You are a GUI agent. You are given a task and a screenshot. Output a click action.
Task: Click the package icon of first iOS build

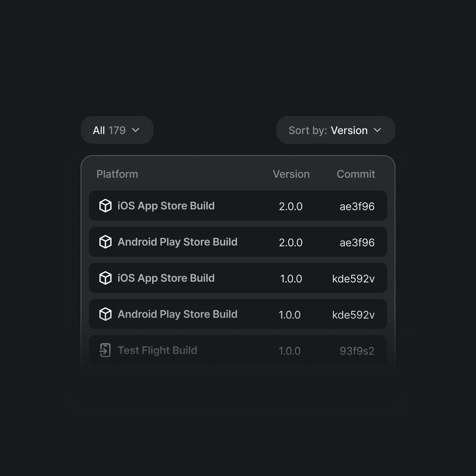[x=105, y=206]
